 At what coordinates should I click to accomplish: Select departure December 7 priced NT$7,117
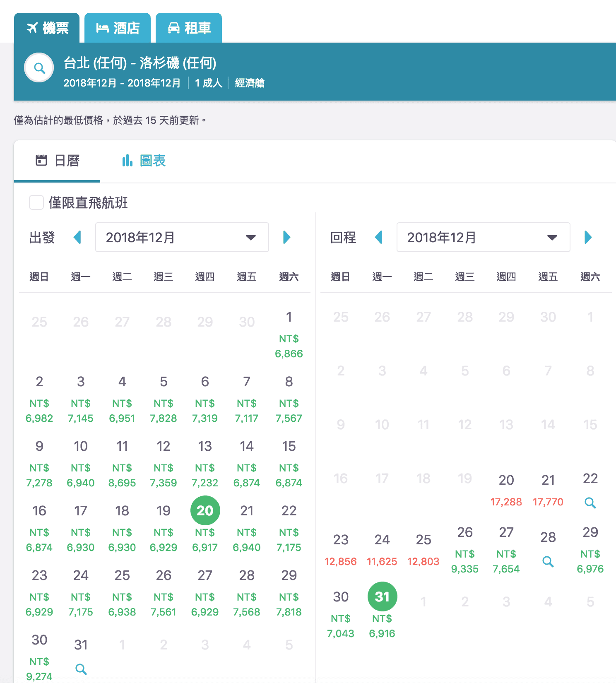click(247, 399)
